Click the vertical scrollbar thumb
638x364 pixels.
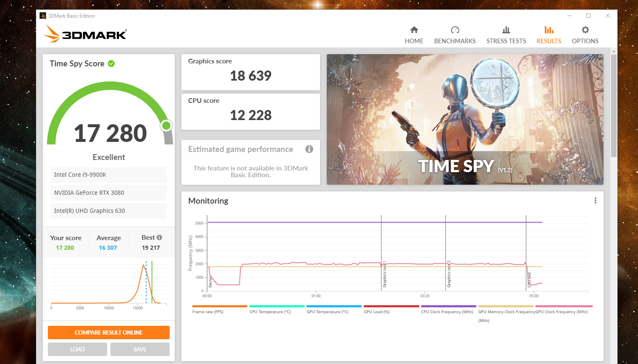click(614, 106)
